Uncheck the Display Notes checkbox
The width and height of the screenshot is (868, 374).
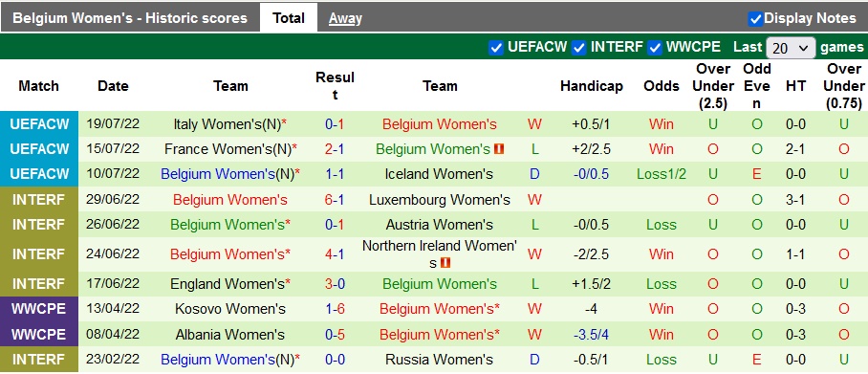click(755, 19)
